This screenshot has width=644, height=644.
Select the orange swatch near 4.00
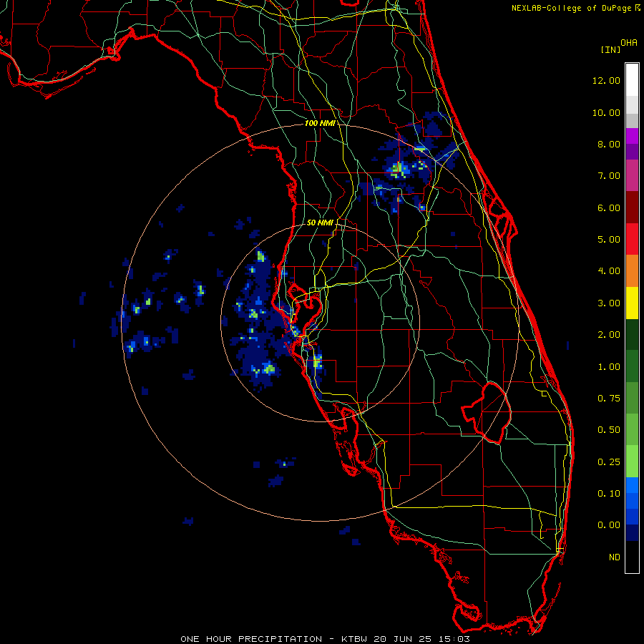pos(632,271)
